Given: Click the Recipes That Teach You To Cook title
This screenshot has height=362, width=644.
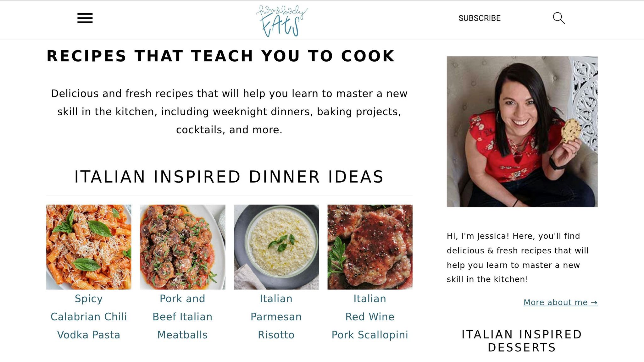Looking at the screenshot, I should pos(221,56).
